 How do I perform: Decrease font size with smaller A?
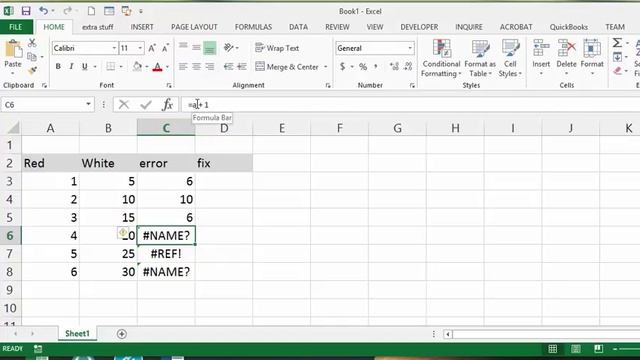[165, 48]
